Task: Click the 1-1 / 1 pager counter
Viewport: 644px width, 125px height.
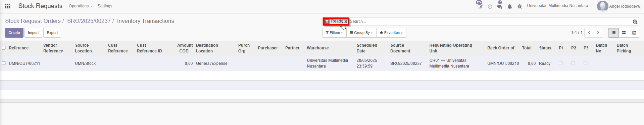Action: tap(577, 33)
